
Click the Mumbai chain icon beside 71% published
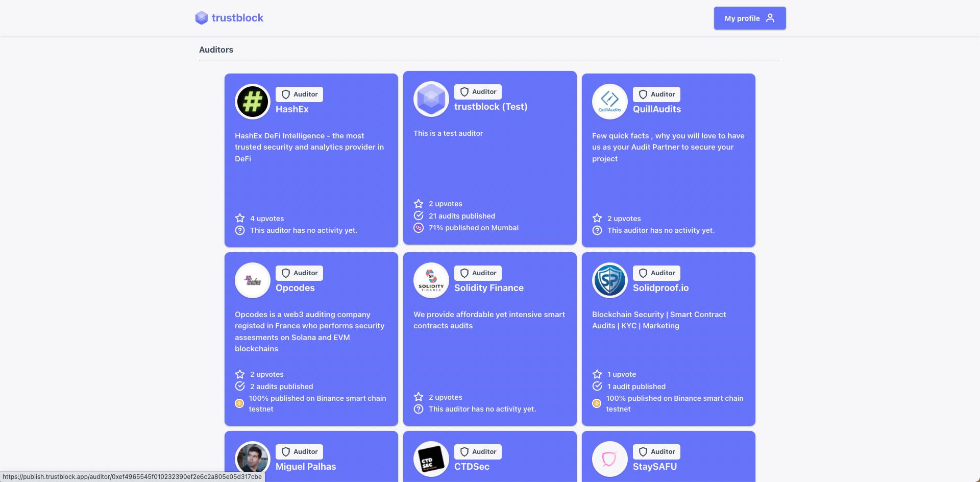click(419, 228)
